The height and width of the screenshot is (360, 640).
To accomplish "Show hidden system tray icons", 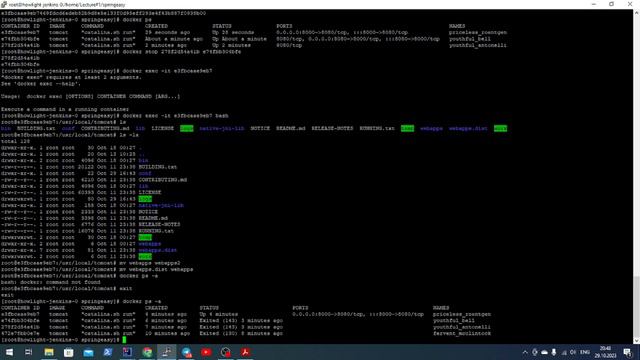I will coord(525,352).
